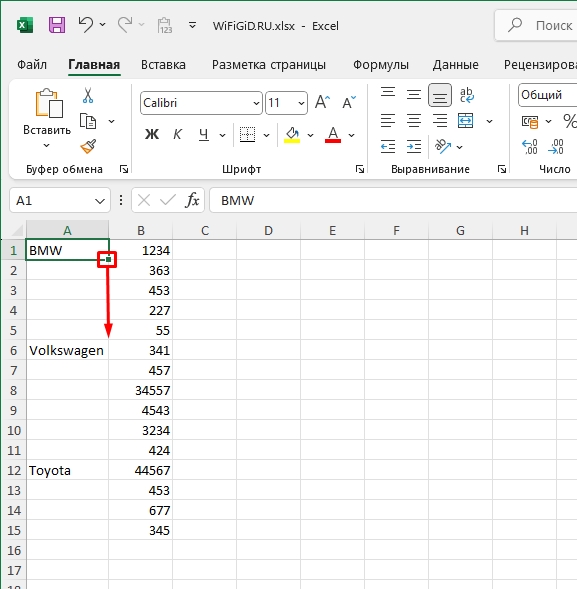The width and height of the screenshot is (577, 589).
Task: Click the Вставить paste dropdown arrow
Action: 47,145
